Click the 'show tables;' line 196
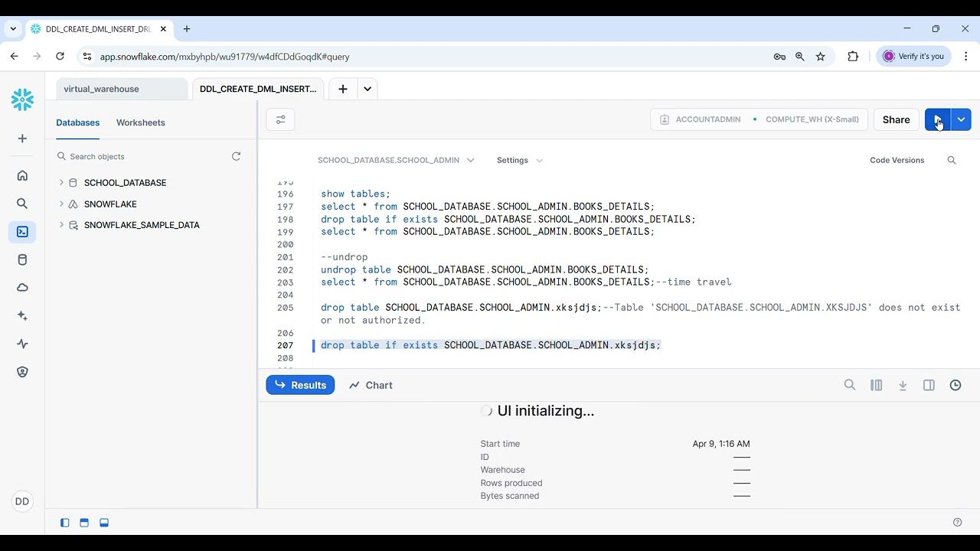 coord(355,194)
